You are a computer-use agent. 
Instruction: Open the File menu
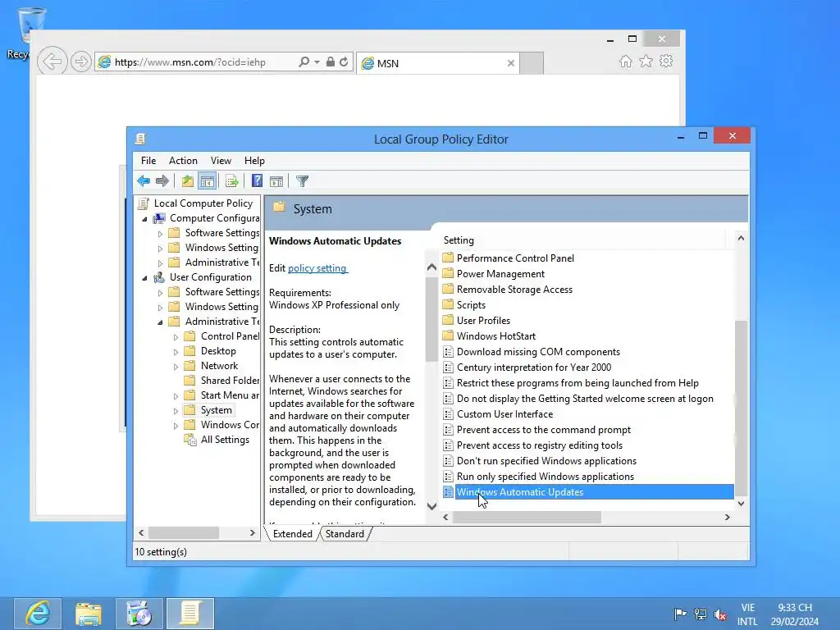point(148,161)
